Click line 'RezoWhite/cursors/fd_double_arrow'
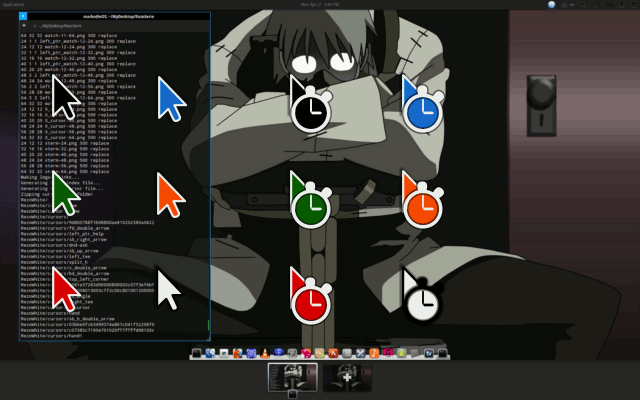Image resolution: width=640 pixels, height=400 pixels. coord(65,228)
